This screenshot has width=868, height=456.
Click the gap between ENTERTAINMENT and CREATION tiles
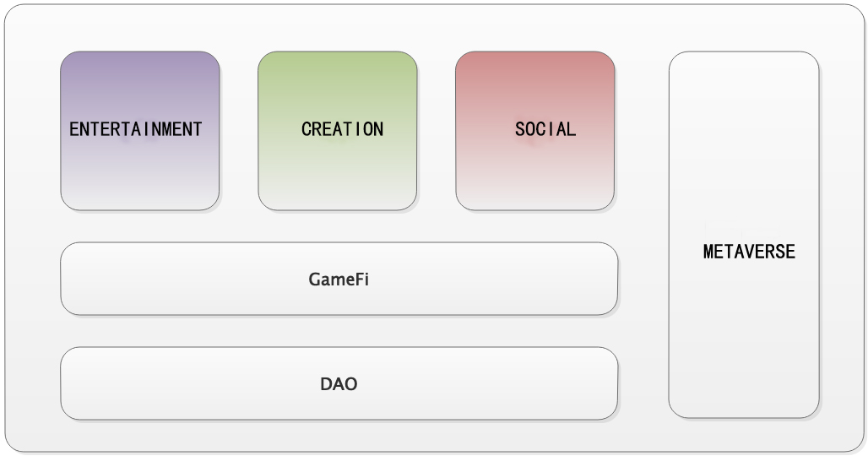pyautogui.click(x=239, y=131)
